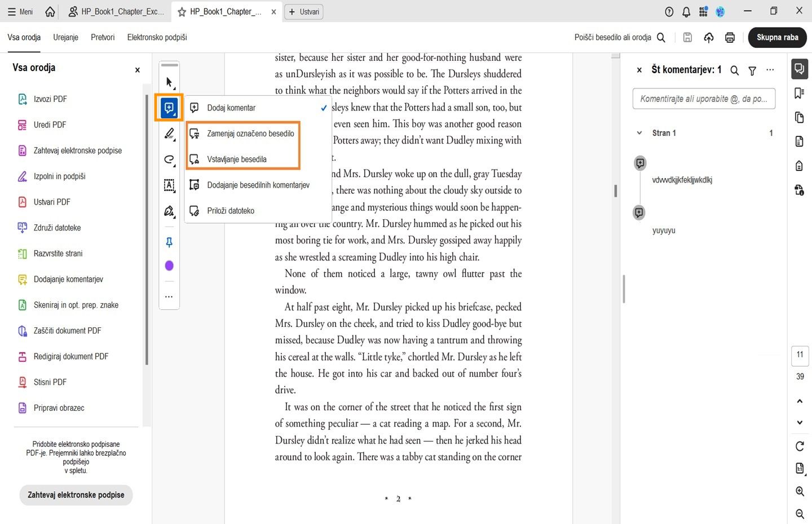812x524 pixels.
Task: Pick the text box tool with letter A
Action: 169,185
